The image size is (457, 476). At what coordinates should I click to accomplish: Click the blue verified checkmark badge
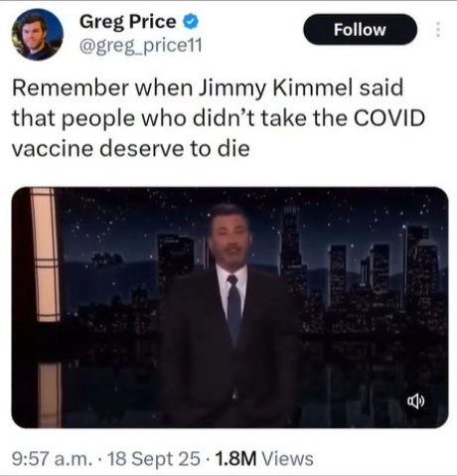pyautogui.click(x=191, y=22)
